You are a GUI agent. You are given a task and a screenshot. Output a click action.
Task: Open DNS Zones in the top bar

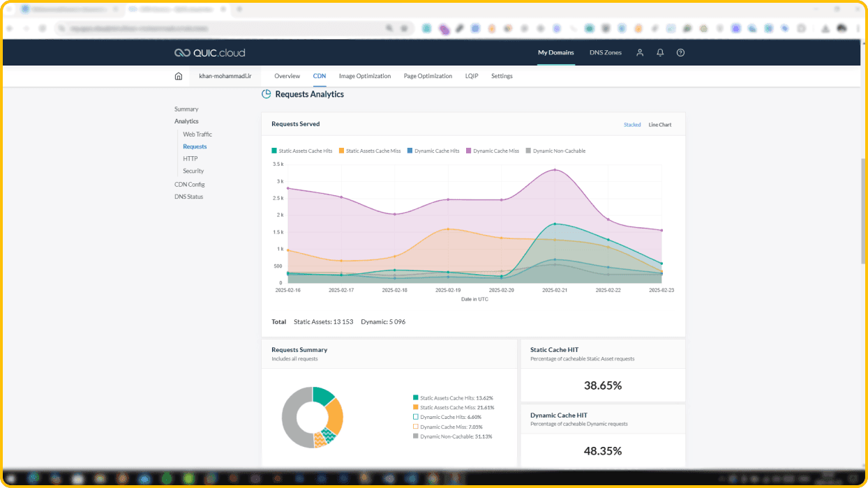(x=606, y=53)
